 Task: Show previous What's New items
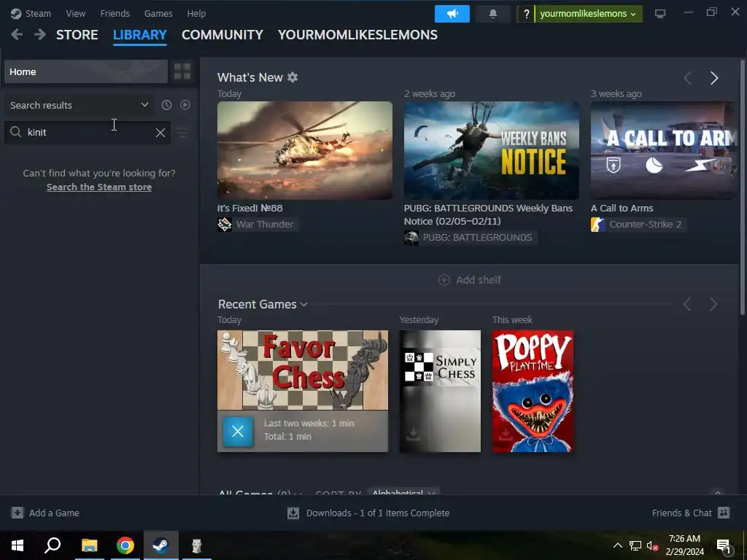(x=687, y=78)
